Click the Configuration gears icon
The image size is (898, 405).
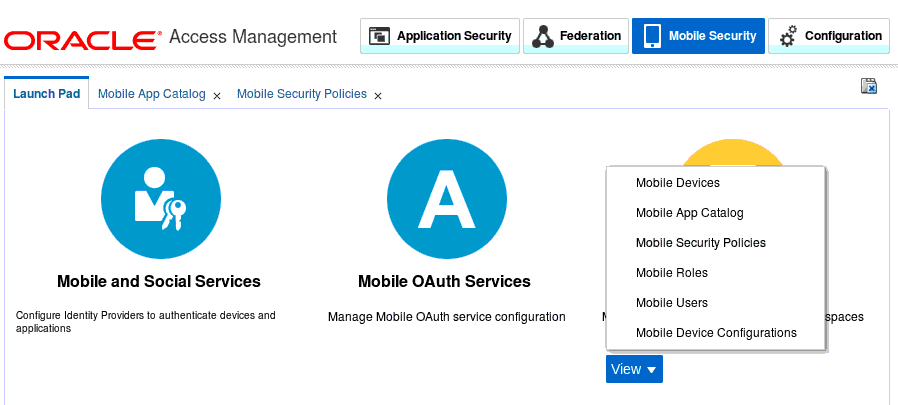[789, 36]
